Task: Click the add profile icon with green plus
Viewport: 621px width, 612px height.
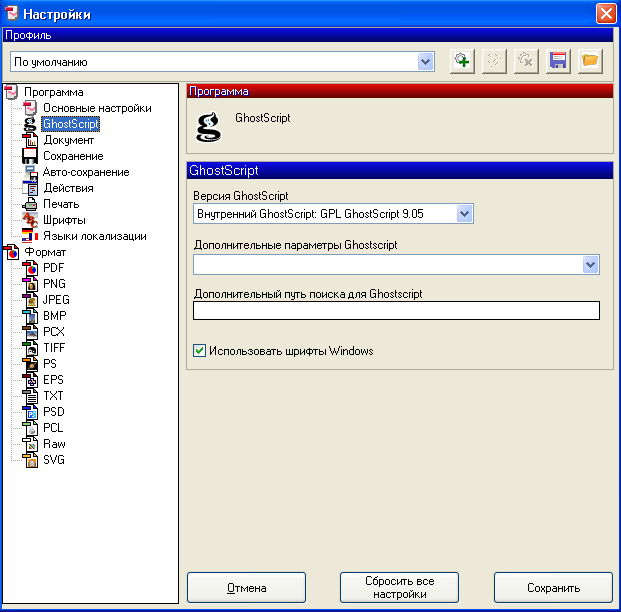Action: coord(462,61)
